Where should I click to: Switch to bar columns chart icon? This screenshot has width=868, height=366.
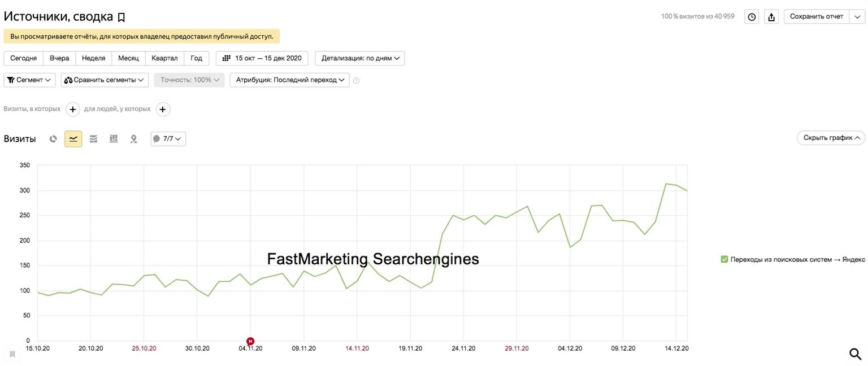click(x=114, y=138)
